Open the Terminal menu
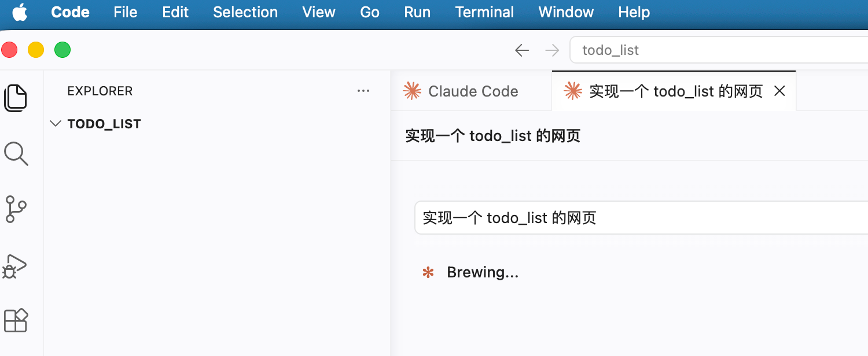 click(484, 12)
